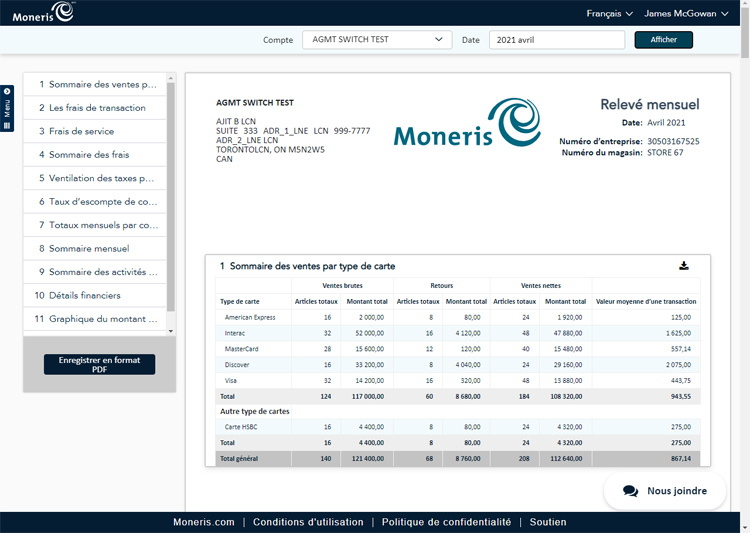Open Politique de confidentialité footer link
750x533 pixels.
[446, 522]
